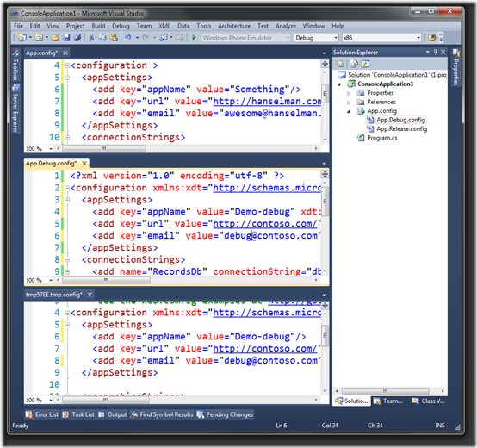Click the Undo arrow icon
Image resolution: width=477 pixels, height=448 pixels.
coord(128,38)
